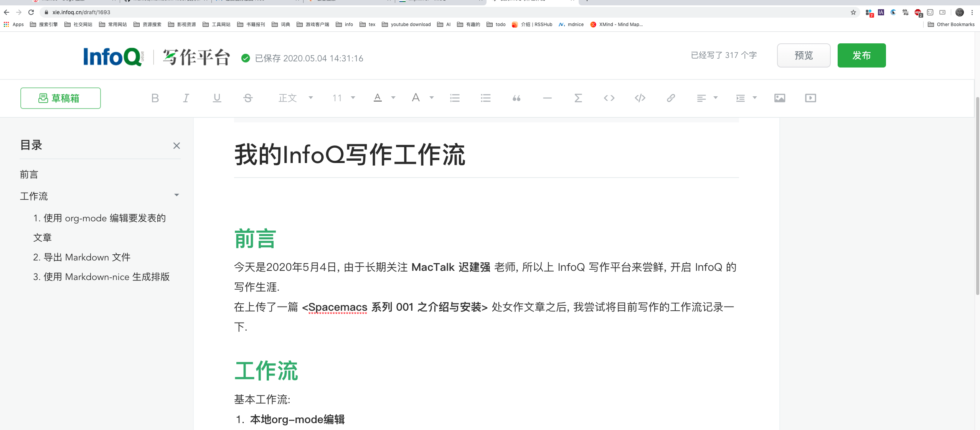Click the article title 我的InfoQ写作工作流

[350, 155]
